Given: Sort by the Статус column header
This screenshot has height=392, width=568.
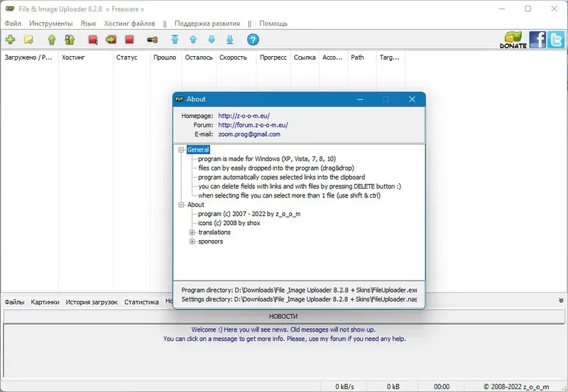Looking at the screenshot, I should [x=131, y=58].
